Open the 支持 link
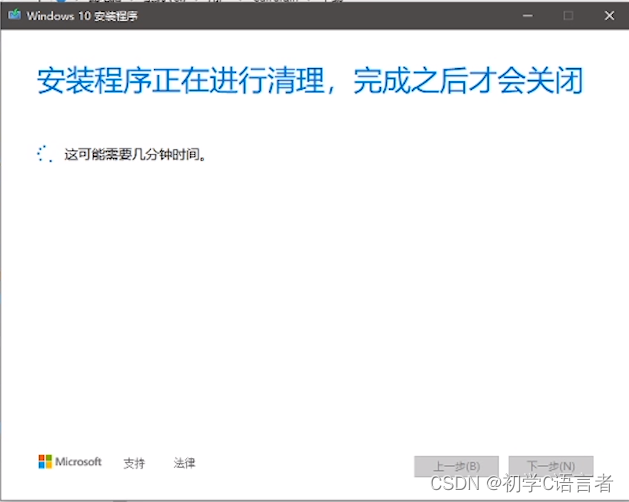 coord(134,463)
